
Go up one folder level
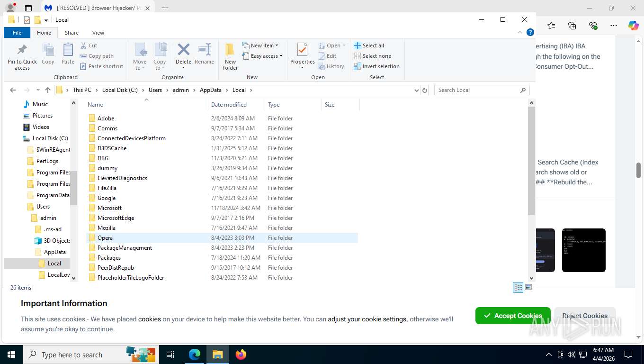pos(47,90)
